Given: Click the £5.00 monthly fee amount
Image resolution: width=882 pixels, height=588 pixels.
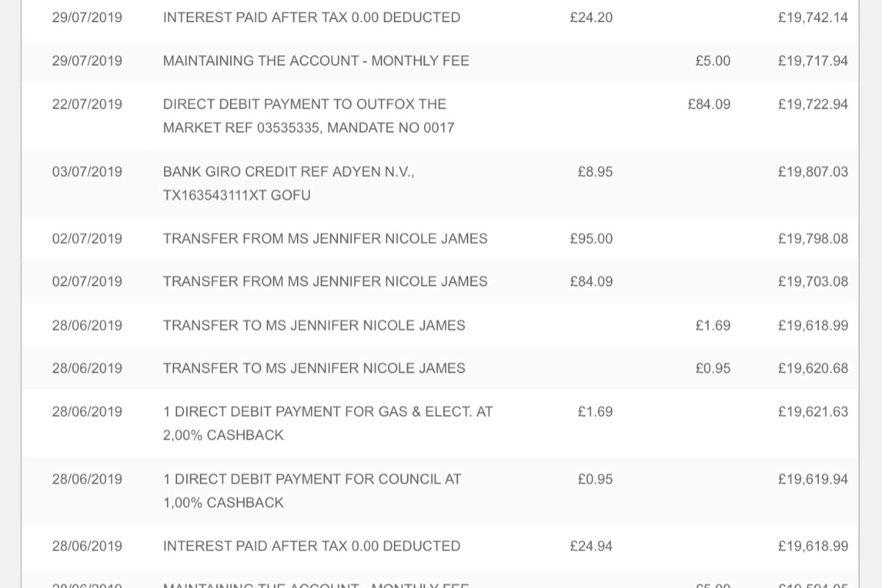Looking at the screenshot, I should tap(713, 61).
